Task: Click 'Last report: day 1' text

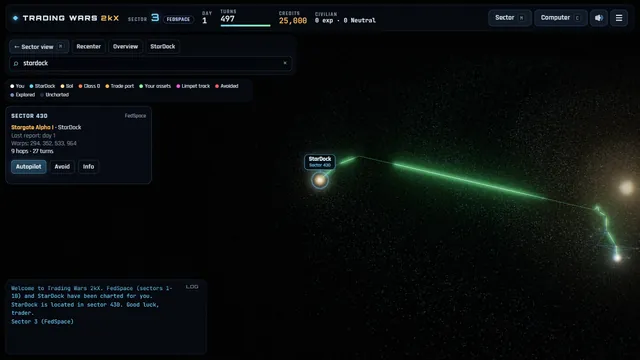Action: [33, 136]
